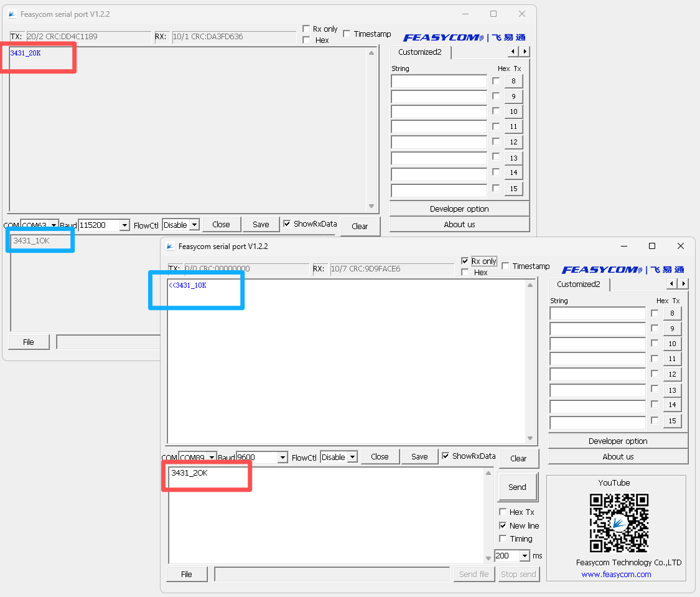Click quick-send slot button 8 in front window
The width and height of the screenshot is (700, 597).
(673, 313)
